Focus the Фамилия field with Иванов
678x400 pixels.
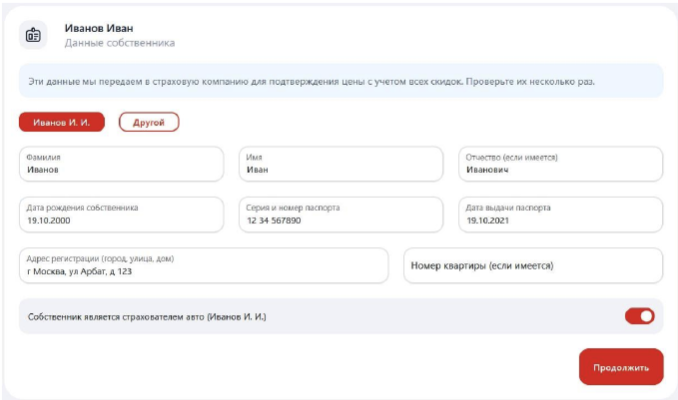pos(122,164)
